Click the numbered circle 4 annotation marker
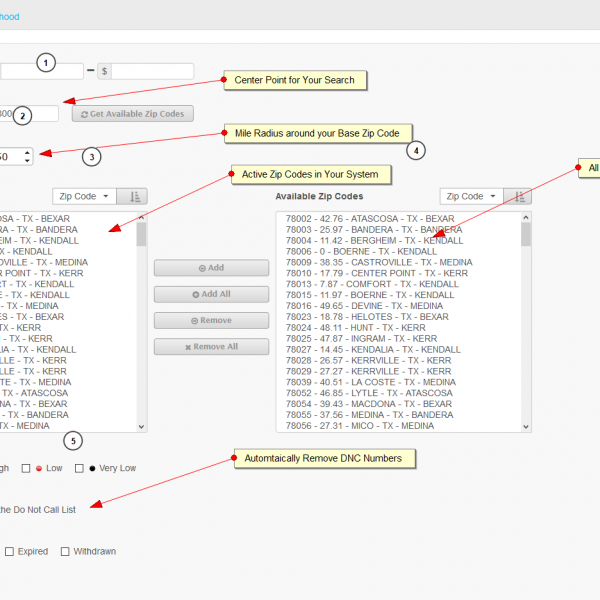Screen dimensions: 600x600 coord(416,151)
